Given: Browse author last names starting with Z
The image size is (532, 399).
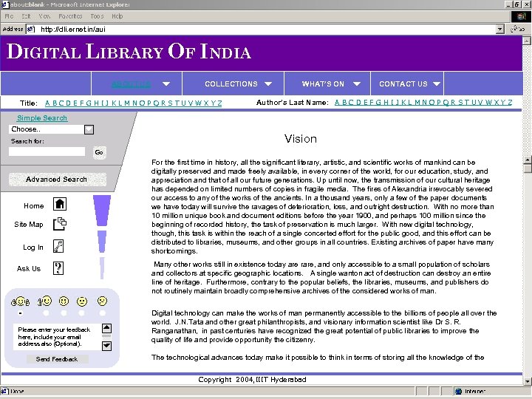Looking at the screenshot, I should pos(510,103).
